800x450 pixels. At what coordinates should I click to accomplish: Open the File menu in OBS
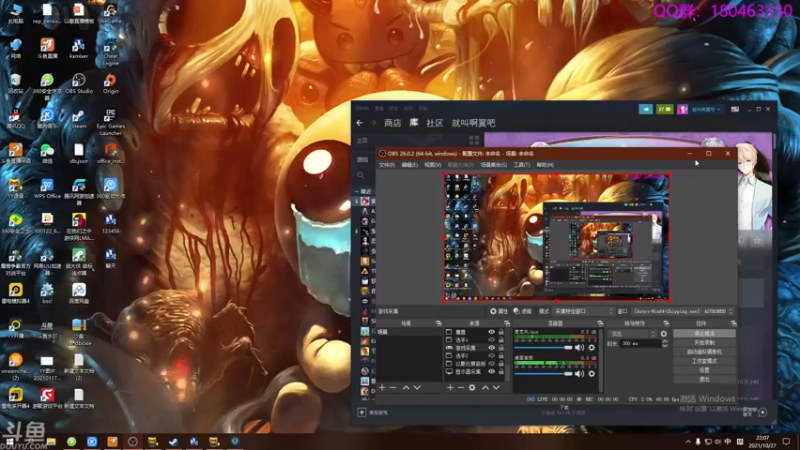click(387, 165)
